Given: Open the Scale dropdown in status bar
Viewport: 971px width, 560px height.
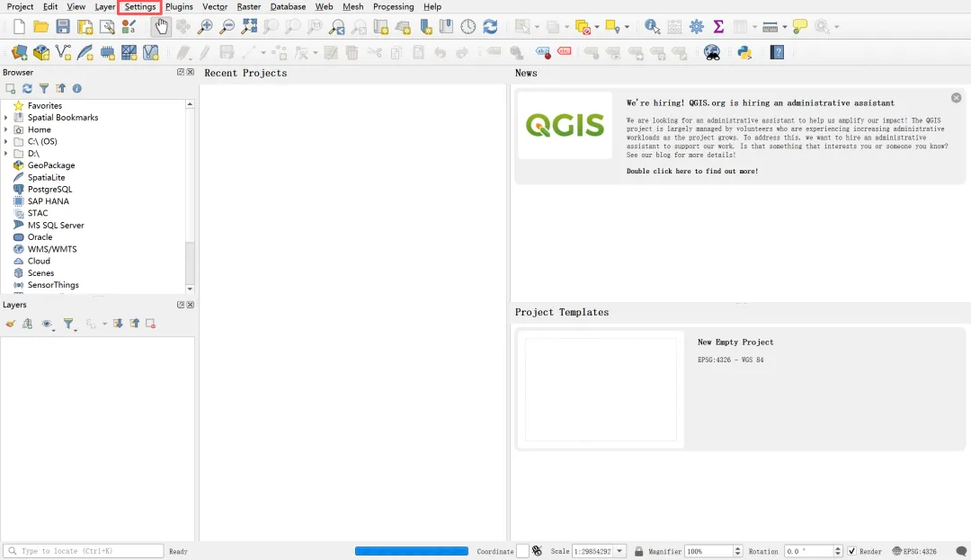Looking at the screenshot, I should coord(619,551).
